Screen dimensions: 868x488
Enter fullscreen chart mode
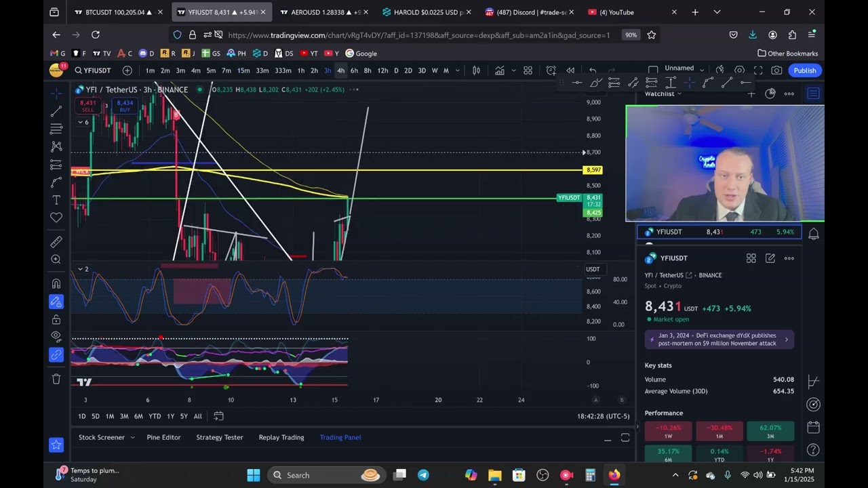758,70
